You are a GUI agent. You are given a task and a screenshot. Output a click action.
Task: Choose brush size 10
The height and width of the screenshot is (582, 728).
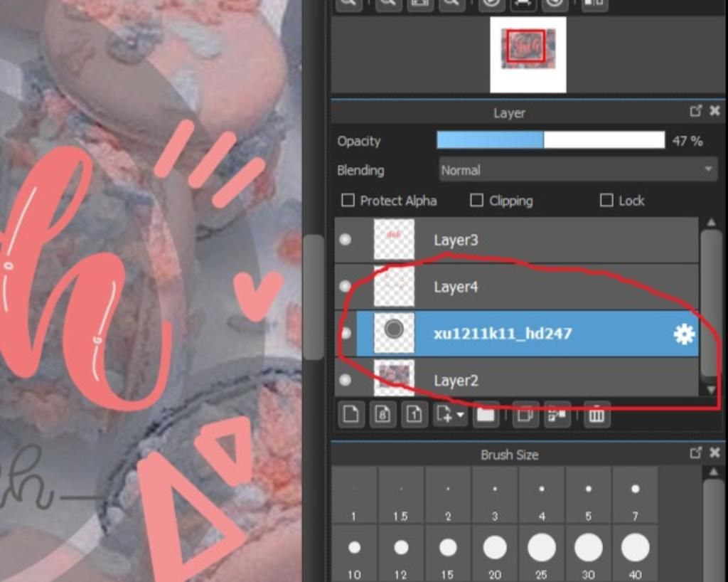354,554
